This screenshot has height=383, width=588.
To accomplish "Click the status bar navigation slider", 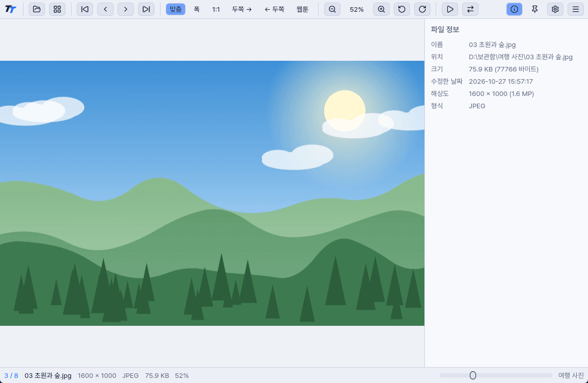I will coord(496,375).
